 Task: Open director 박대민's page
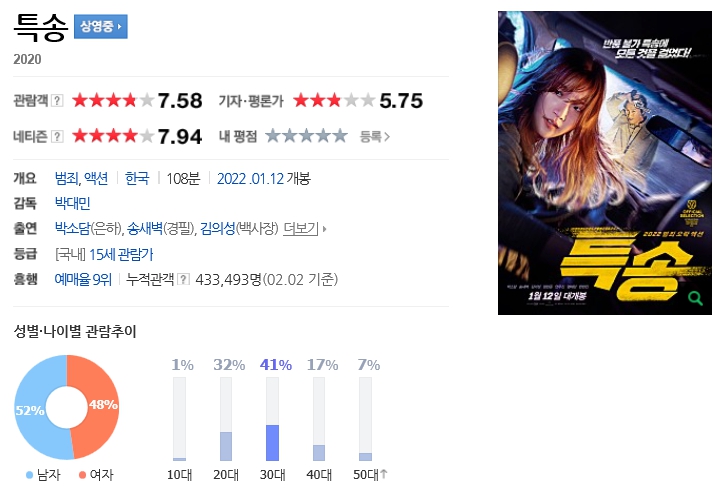coord(73,203)
